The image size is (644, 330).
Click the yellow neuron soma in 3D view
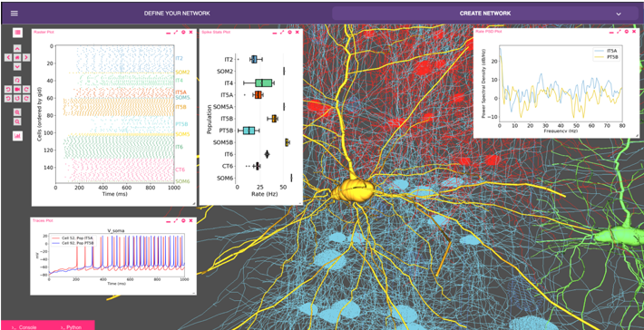pos(353,190)
